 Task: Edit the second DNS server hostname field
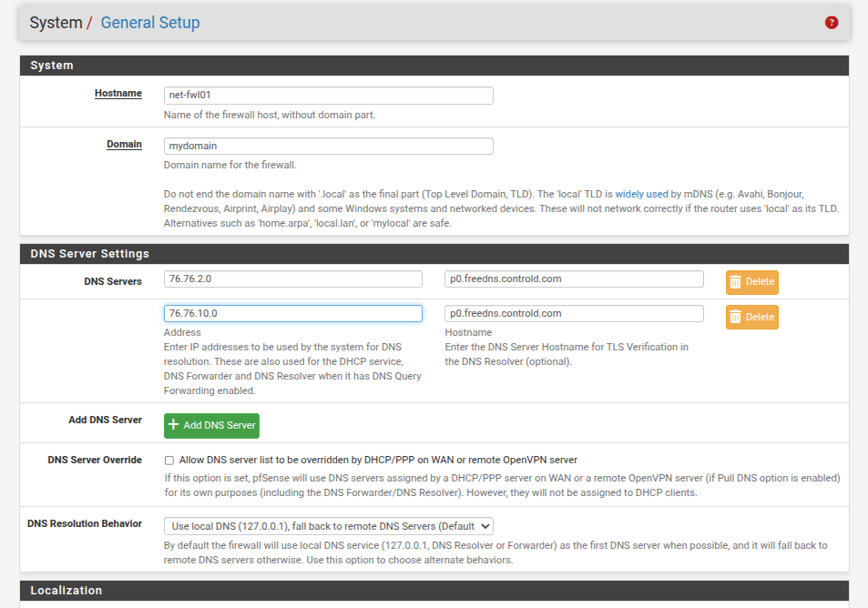coord(574,313)
